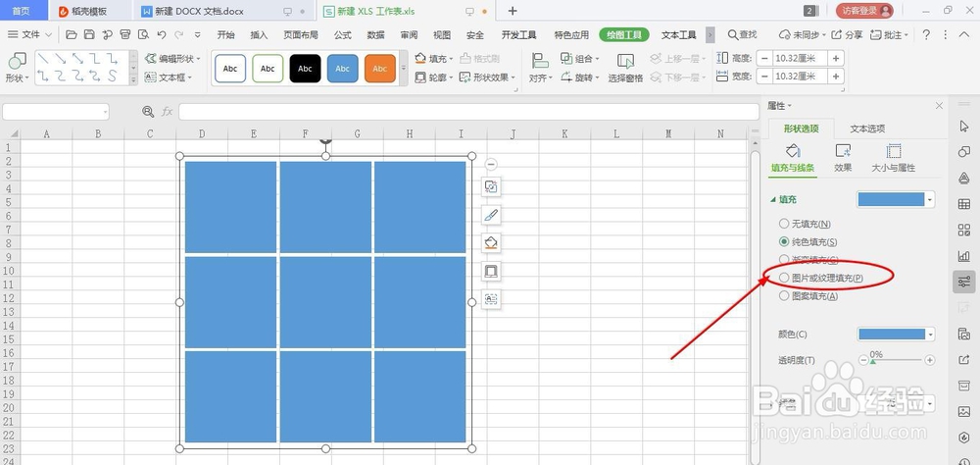The height and width of the screenshot is (465, 980).
Task: Click the floating fill bucket icon beside shape
Action: pos(491,243)
